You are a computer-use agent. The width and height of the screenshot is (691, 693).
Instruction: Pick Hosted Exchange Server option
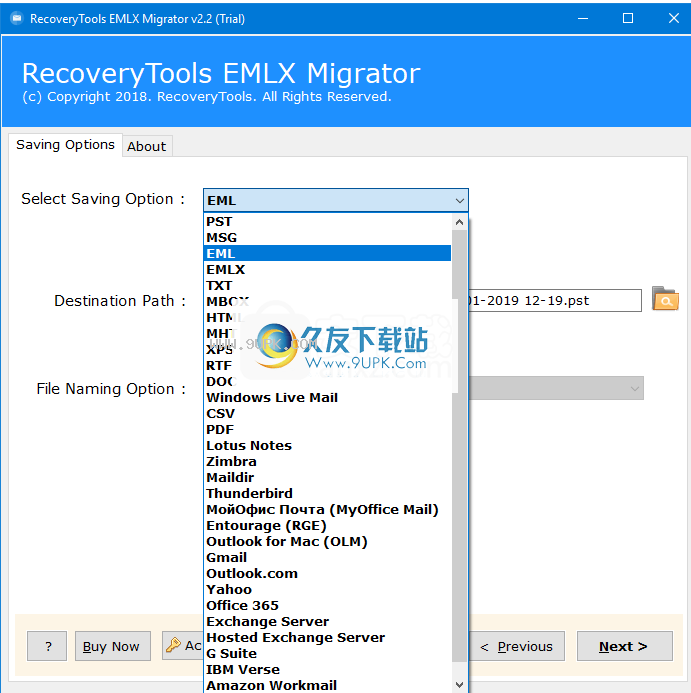click(328, 637)
